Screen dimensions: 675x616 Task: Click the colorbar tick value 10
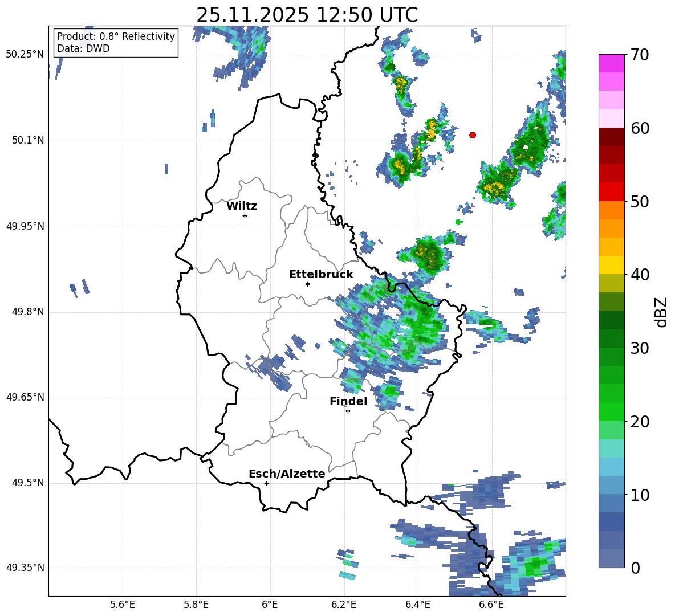tap(640, 495)
